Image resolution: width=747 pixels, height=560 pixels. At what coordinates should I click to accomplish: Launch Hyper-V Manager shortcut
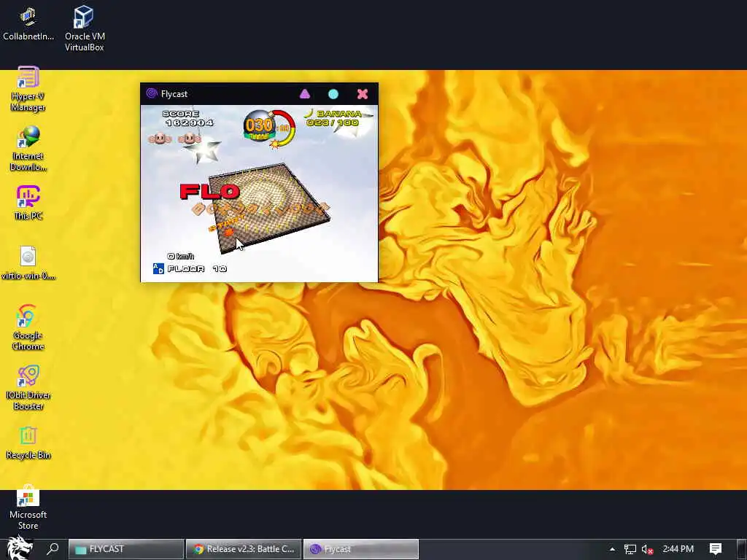coord(28,88)
